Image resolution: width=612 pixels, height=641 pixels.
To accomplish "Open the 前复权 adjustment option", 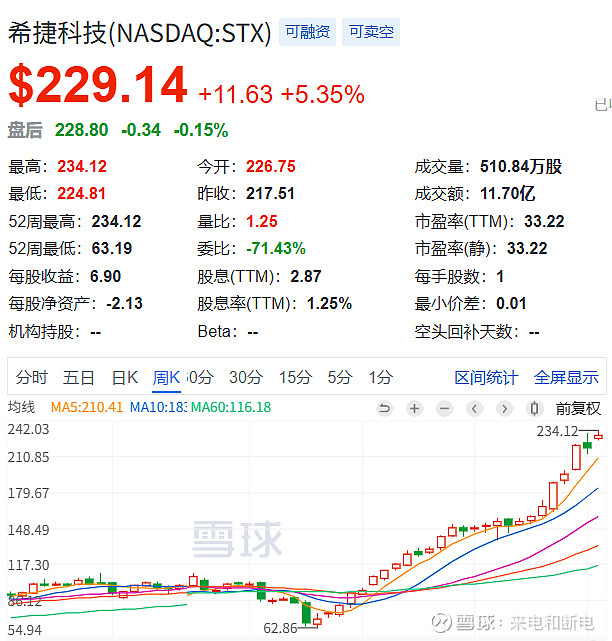I will click(x=578, y=408).
